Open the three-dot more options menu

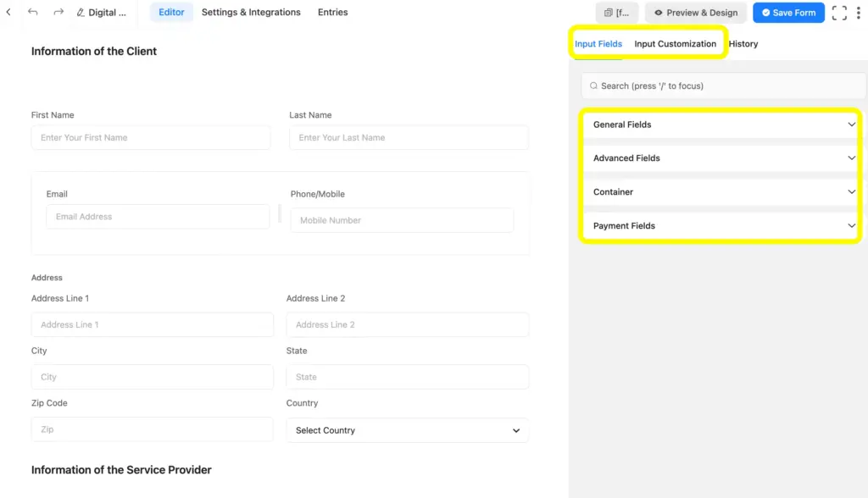pyautogui.click(x=859, y=12)
